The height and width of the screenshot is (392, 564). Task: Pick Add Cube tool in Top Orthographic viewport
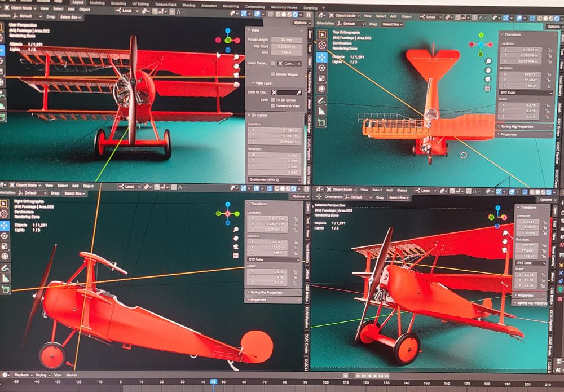point(321,123)
